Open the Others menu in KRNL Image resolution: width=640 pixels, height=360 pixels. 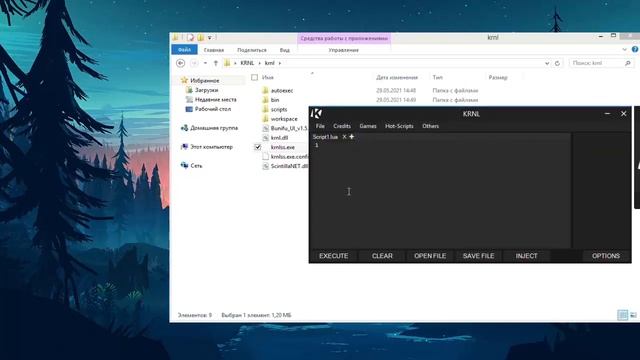tap(431, 126)
